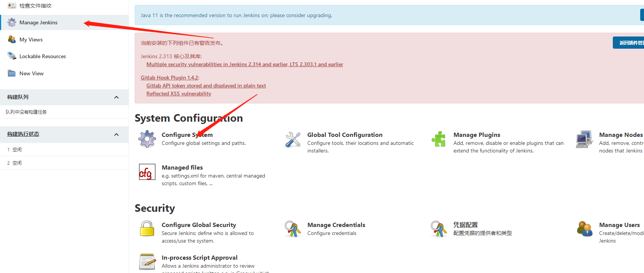Click the 'Jenkins 2.313 核心及其库' text

click(x=171, y=56)
